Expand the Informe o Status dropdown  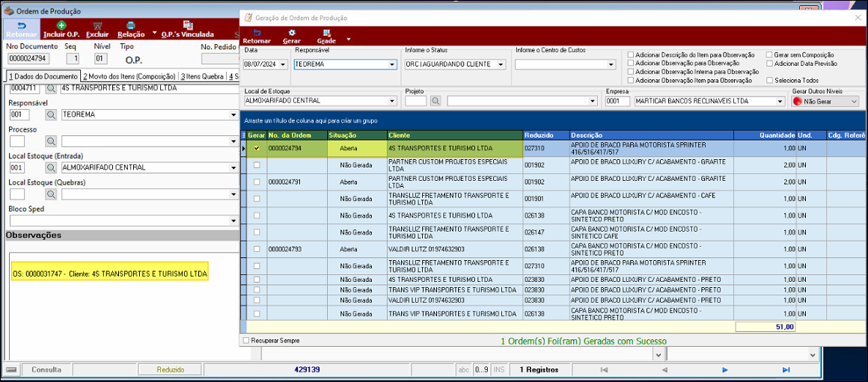point(501,65)
